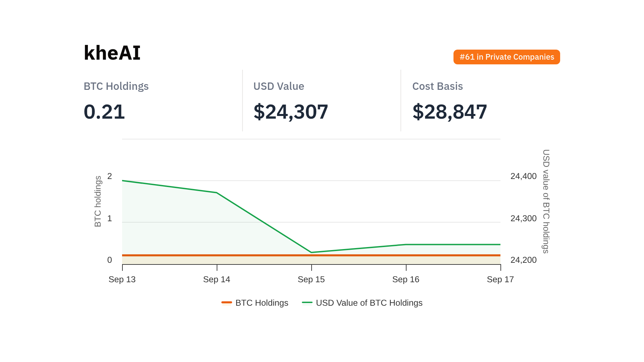Click the green USD Value legend marker

pos(307,302)
